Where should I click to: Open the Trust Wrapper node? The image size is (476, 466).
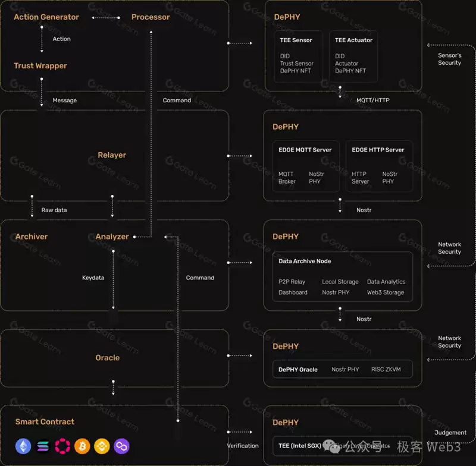coord(40,65)
